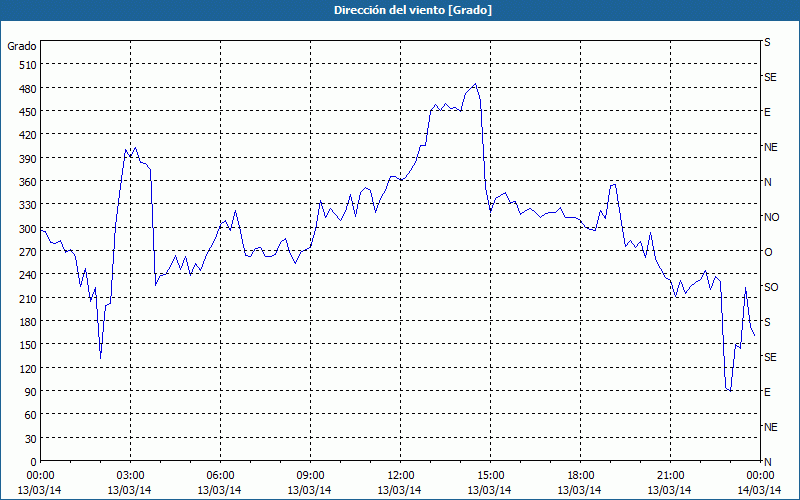Screen dimensions: 800x500
Task: Click the 120 degree axis label
Action: tap(28, 369)
